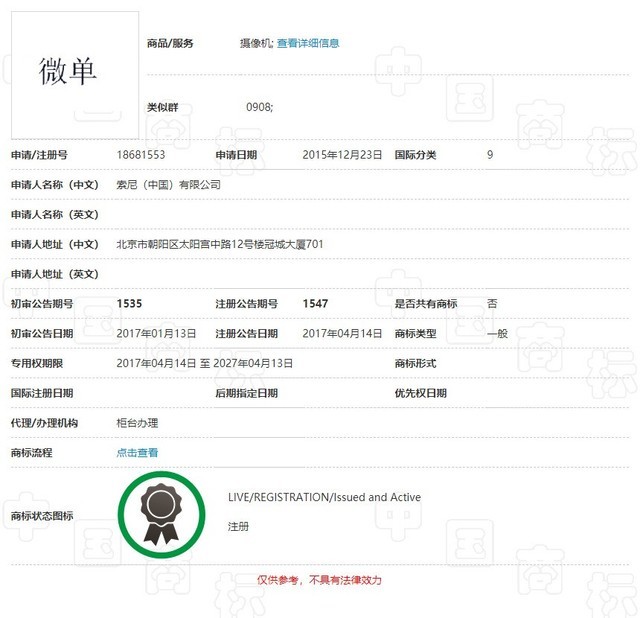Click the 商标类型 label
This screenshot has height=618, width=640.
[415, 334]
